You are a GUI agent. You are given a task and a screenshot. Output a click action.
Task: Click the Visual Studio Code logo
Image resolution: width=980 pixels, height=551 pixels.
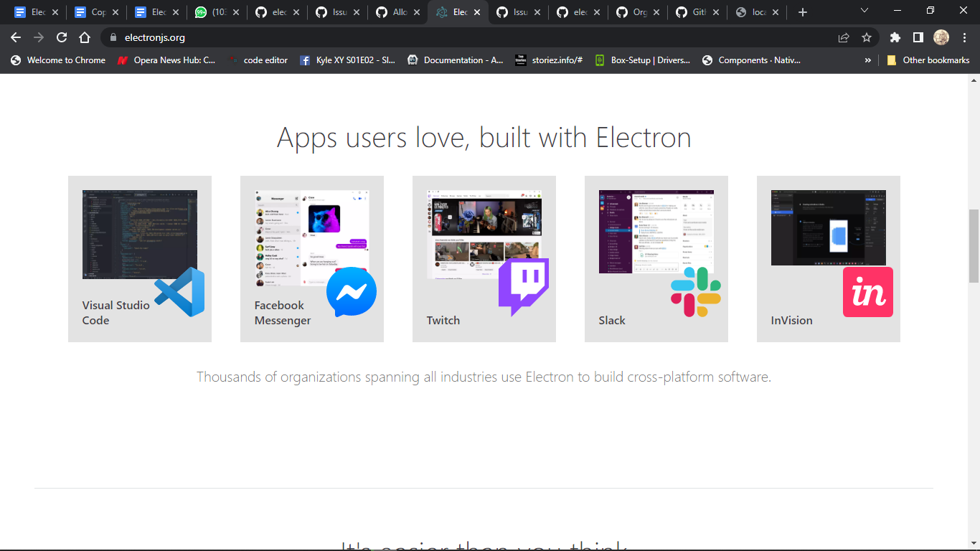(x=179, y=292)
